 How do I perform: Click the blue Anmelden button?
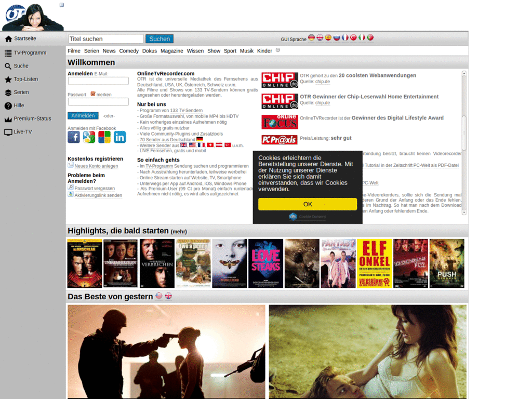click(x=83, y=116)
